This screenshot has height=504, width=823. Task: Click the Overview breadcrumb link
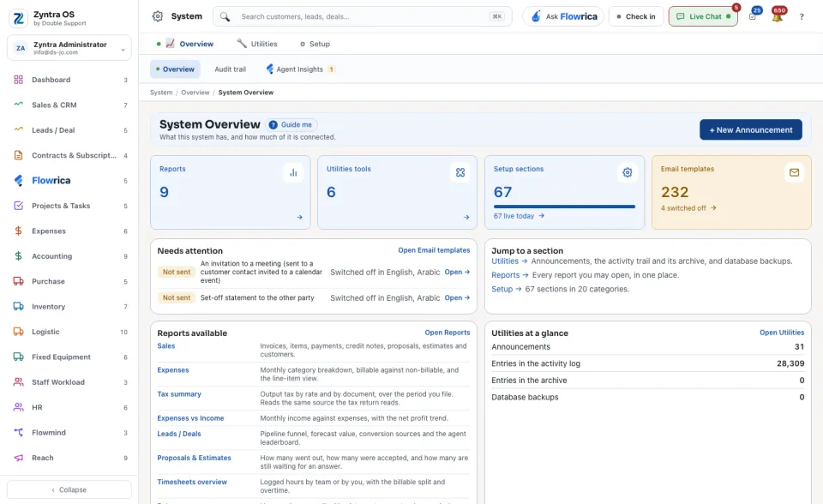[195, 93]
